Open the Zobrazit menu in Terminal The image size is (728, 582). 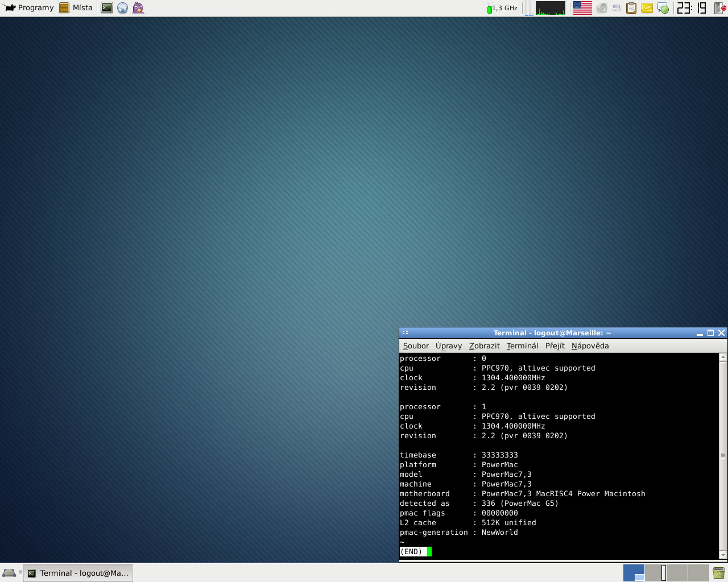tap(484, 346)
